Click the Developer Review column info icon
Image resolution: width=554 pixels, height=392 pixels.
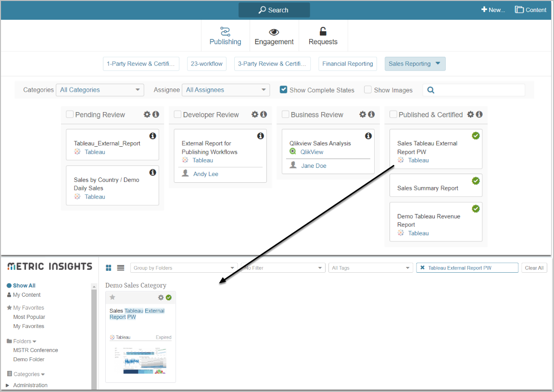264,114
